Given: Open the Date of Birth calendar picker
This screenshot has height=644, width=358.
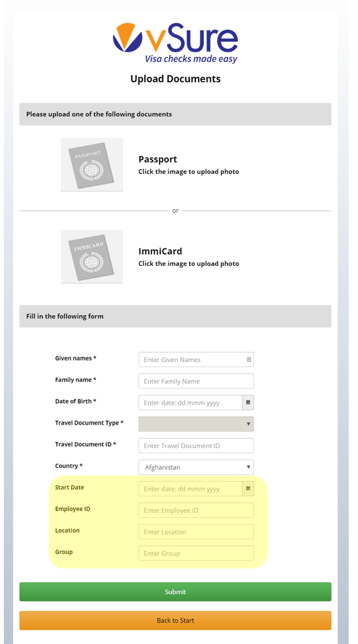Looking at the screenshot, I should [x=248, y=403].
